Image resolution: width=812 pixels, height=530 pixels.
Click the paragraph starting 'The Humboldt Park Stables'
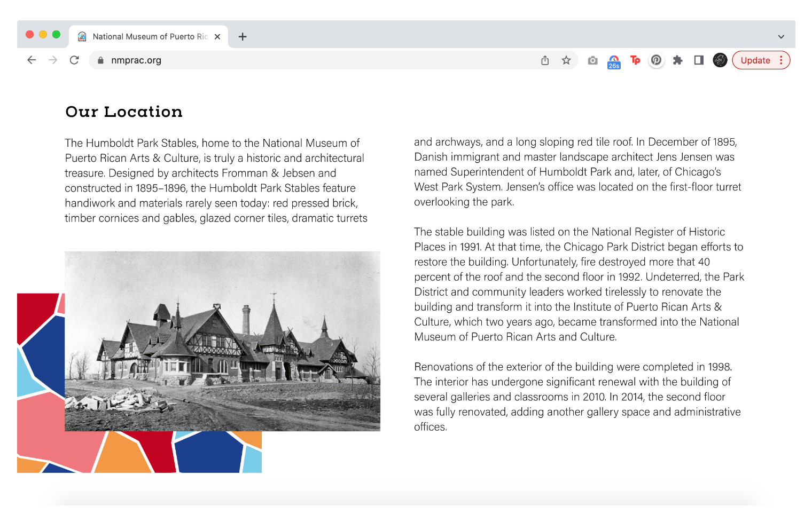click(x=216, y=180)
